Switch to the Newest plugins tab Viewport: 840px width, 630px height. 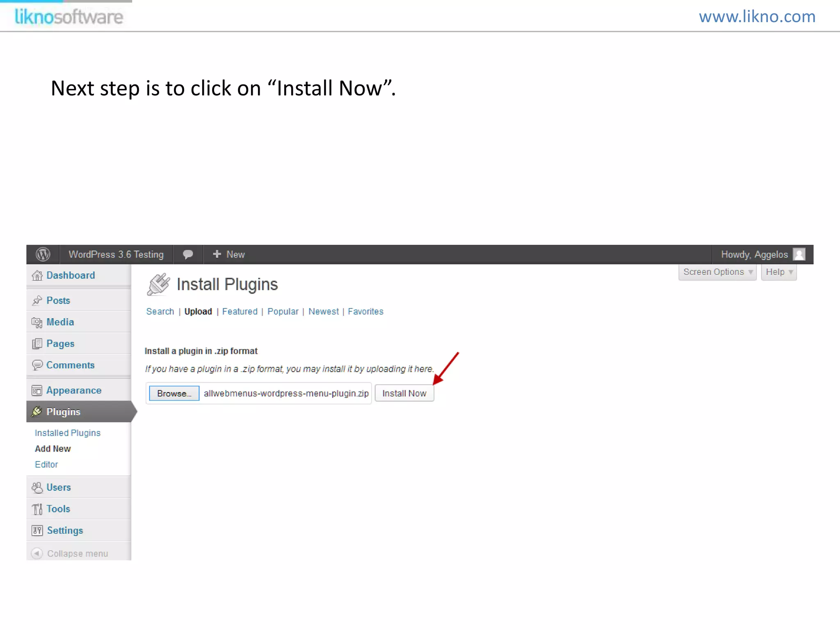[x=324, y=311]
